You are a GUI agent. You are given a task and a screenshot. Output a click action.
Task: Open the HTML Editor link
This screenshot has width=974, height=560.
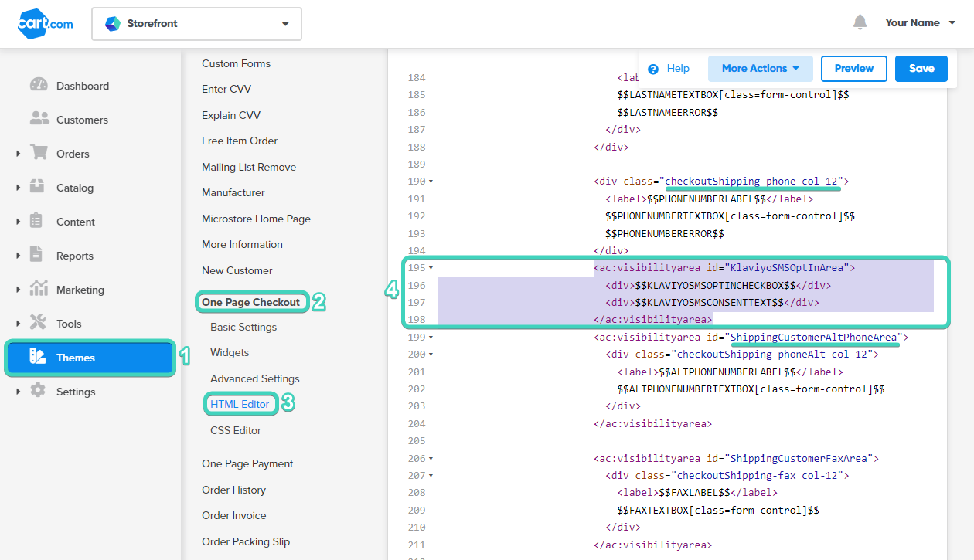(240, 404)
